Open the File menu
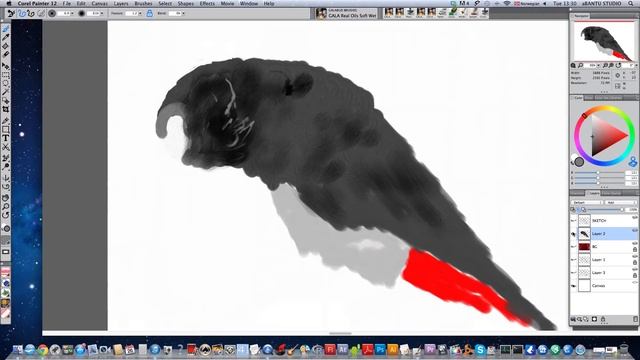The width and height of the screenshot is (640, 360). pyautogui.click(x=67, y=3)
